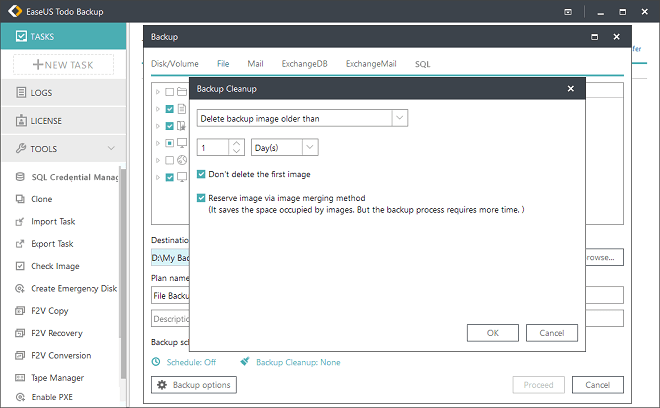This screenshot has height=408, width=660.
Task: Click the Browse button for destination
Action: (604, 257)
